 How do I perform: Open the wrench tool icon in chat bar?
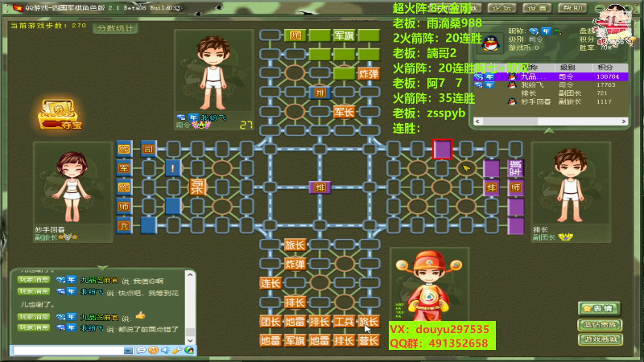coord(177,350)
